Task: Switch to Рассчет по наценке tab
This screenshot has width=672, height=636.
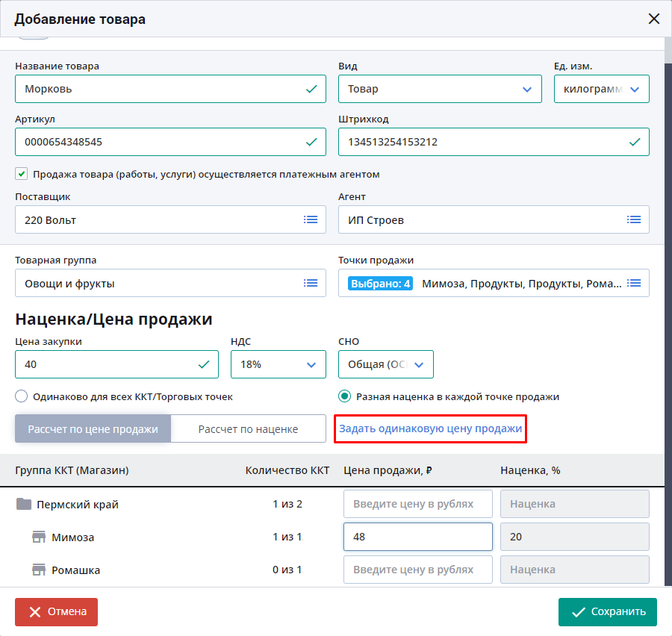Action: pos(248,429)
